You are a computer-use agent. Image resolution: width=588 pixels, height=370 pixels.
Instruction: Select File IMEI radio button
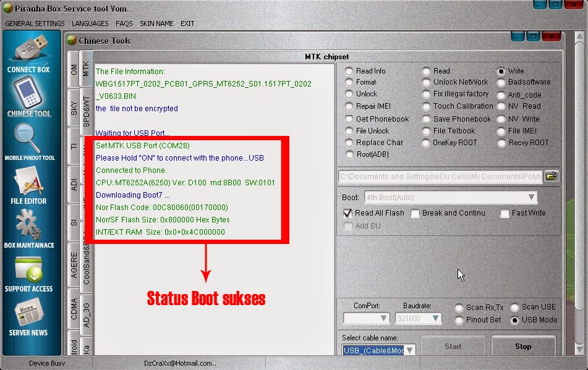click(501, 131)
